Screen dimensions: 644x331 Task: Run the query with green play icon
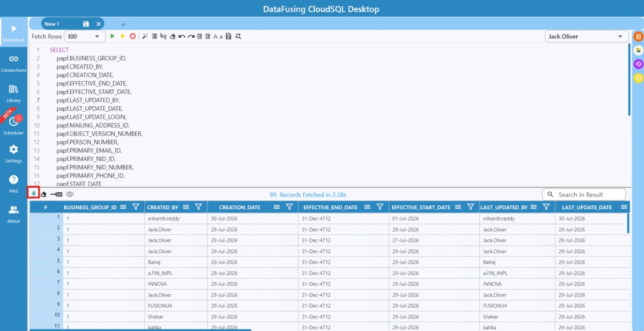[x=113, y=36]
